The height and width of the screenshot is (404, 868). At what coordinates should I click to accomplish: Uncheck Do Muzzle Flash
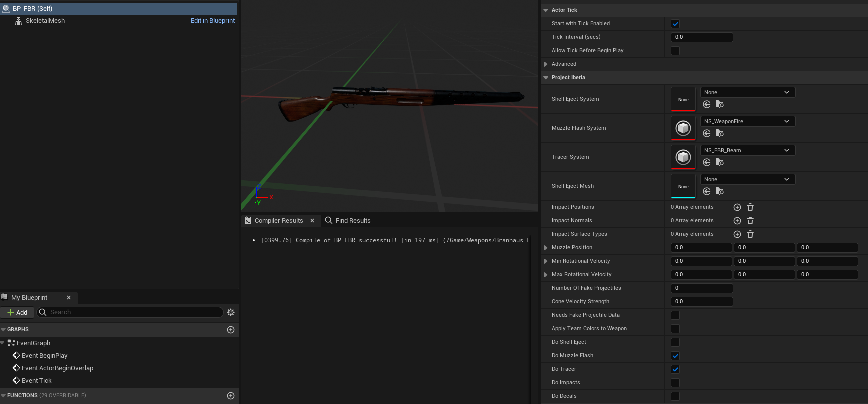point(675,356)
